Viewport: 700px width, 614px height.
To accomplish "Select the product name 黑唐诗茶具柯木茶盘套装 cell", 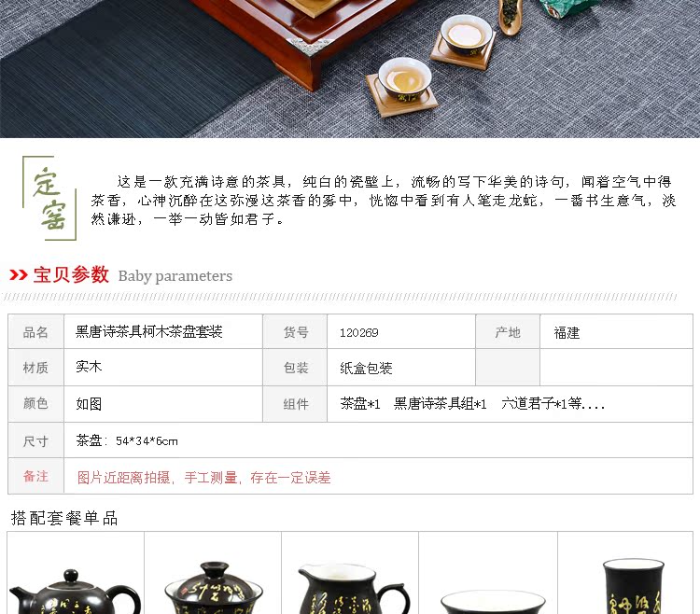I will 163,331.
